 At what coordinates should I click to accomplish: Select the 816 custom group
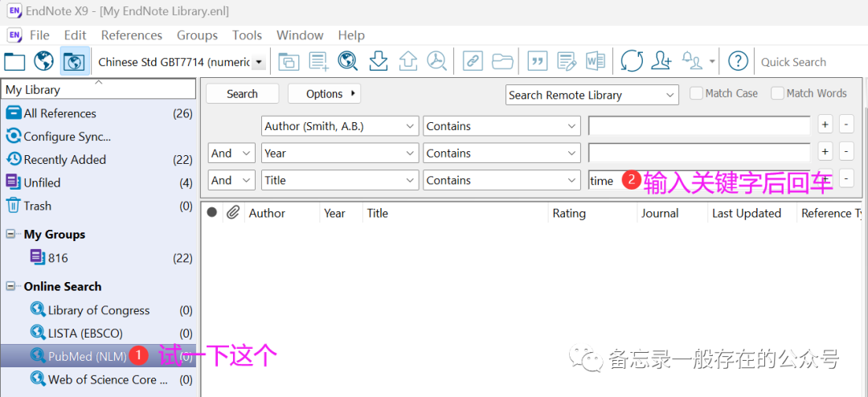[x=99, y=258]
